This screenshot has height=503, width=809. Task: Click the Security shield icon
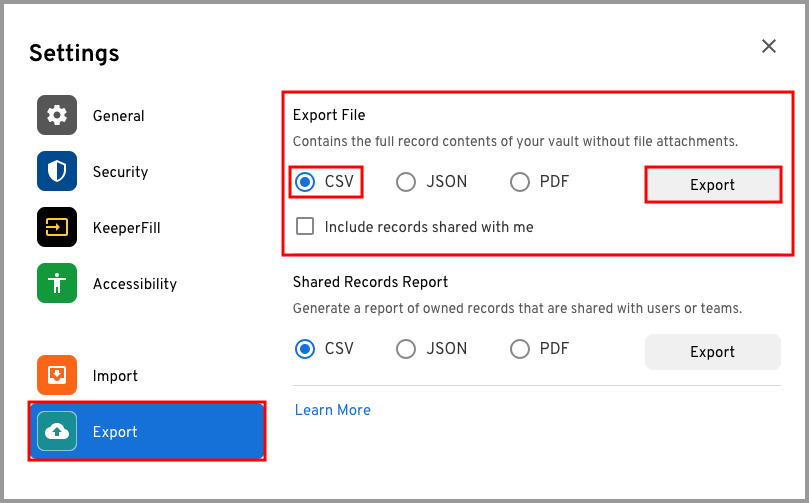57,172
